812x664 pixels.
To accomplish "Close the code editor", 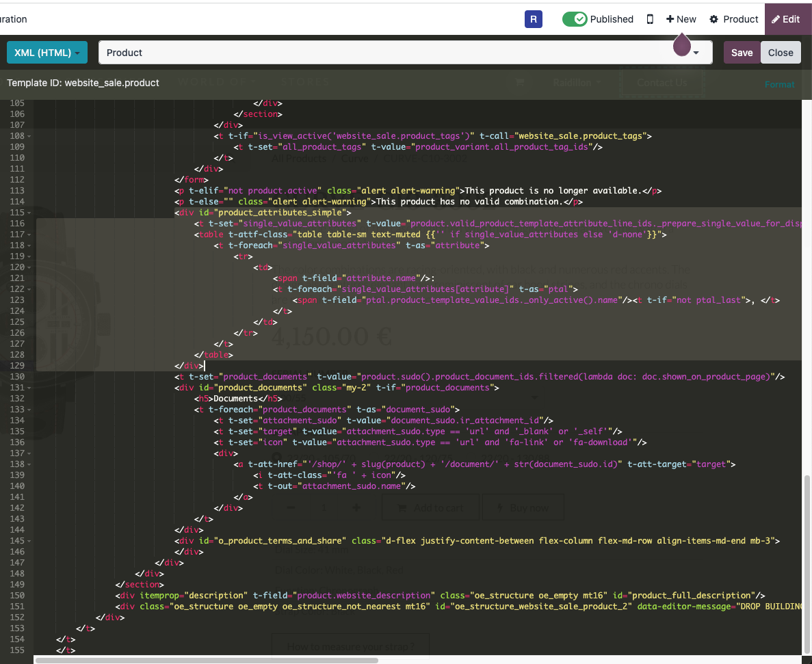I will tap(781, 53).
